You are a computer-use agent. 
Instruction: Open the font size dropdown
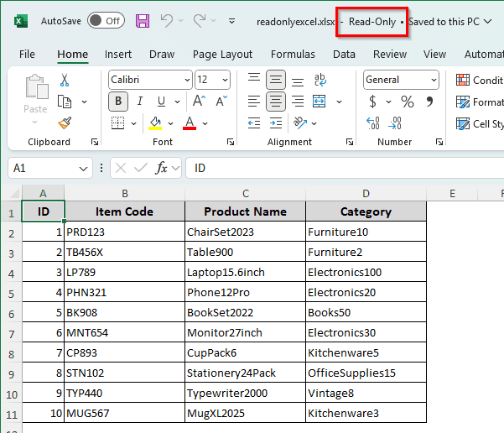tap(225, 80)
